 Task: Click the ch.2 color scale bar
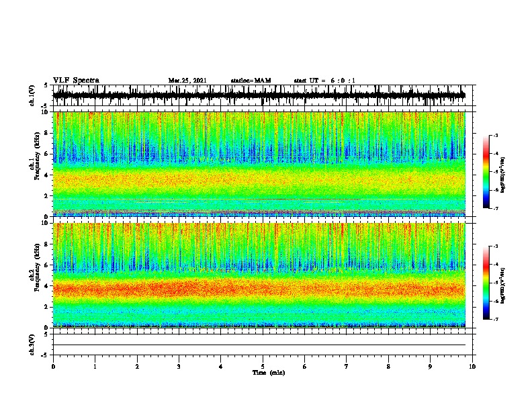[486, 283]
